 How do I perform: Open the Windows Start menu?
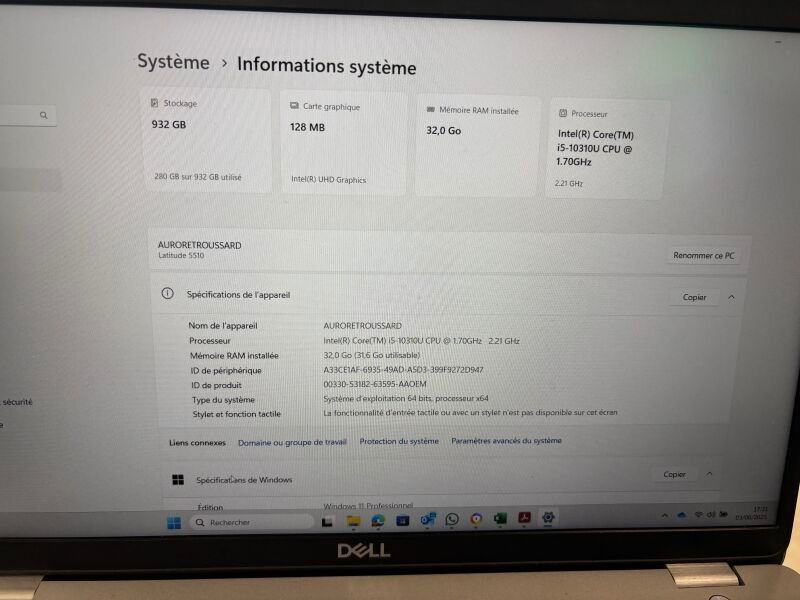coord(174,523)
